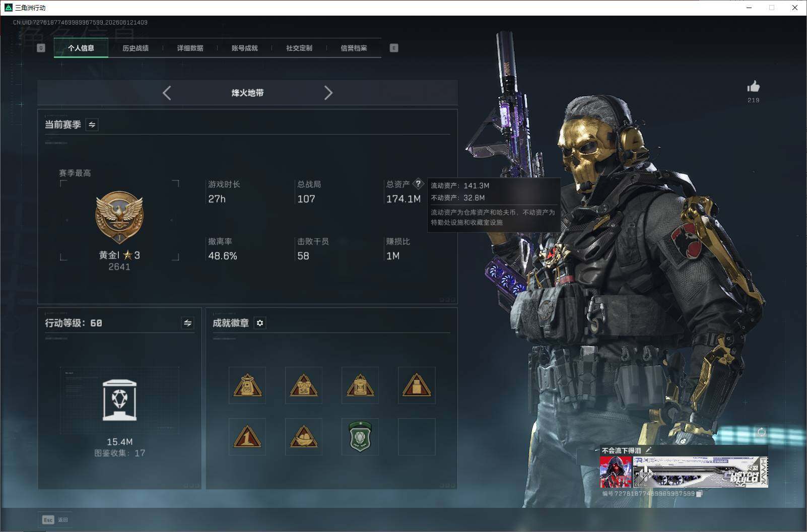Go to previous game mode with left chevron

[x=167, y=93]
